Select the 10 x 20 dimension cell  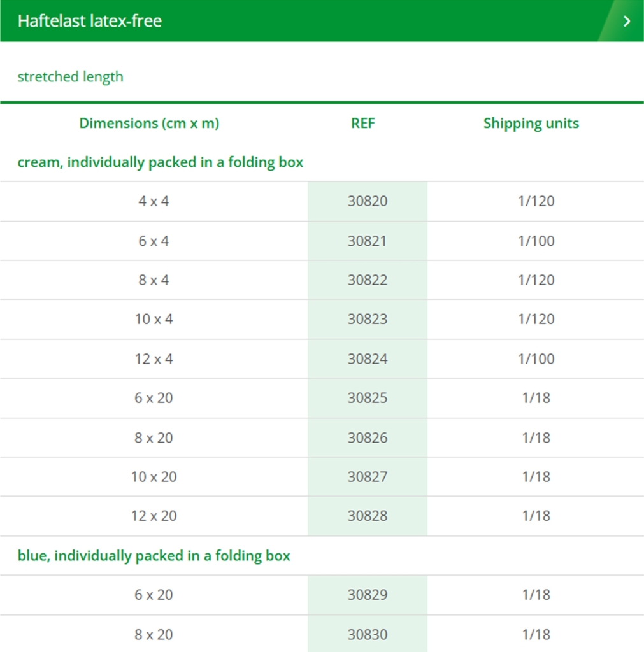[154, 477]
